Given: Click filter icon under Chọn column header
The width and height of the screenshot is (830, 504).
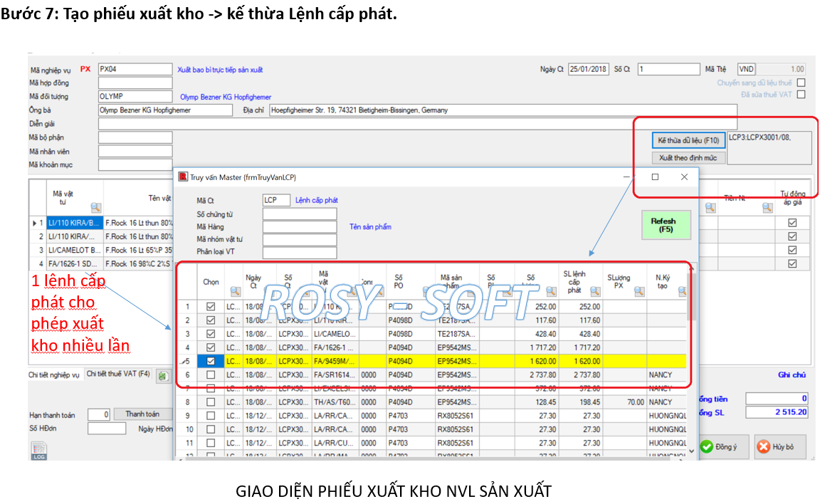Looking at the screenshot, I should pyautogui.click(x=235, y=291).
